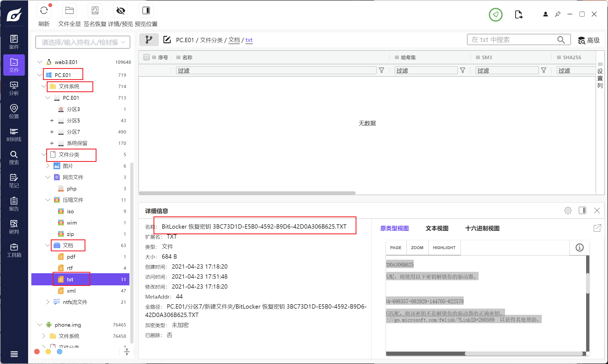
Task: Click the 高级 advanced search button
Action: pos(589,40)
